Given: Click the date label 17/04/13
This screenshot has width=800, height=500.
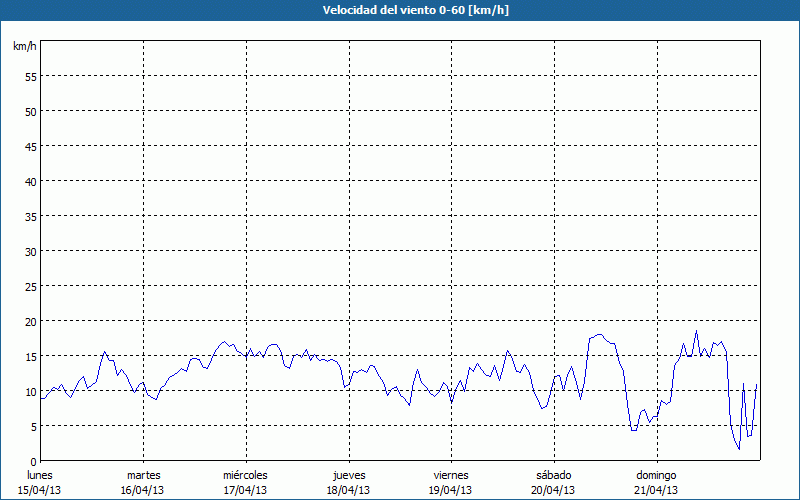Looking at the screenshot, I should pos(245,490).
